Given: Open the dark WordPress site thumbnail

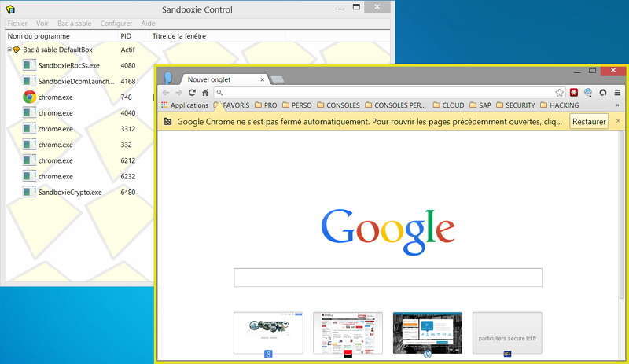Looking at the screenshot, I should click(428, 333).
